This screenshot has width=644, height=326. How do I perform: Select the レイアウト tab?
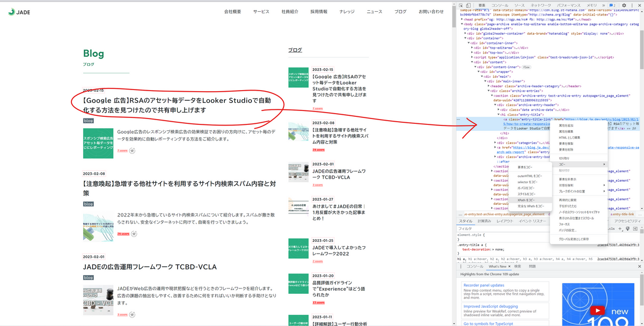point(505,221)
